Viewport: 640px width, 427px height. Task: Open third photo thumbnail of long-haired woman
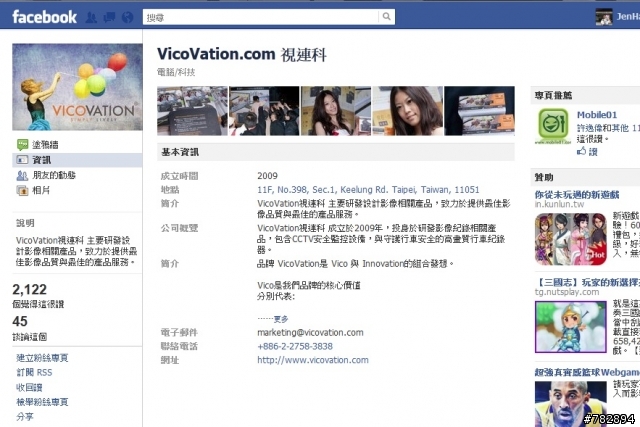coord(336,111)
